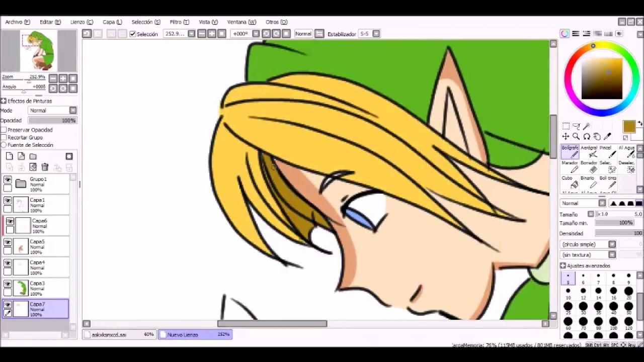Select the move tool
Image resolution: width=644 pixels, height=362 pixels.
click(x=566, y=136)
